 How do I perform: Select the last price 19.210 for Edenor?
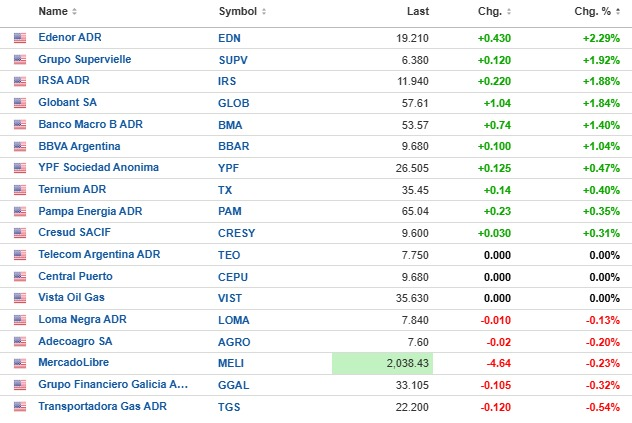point(412,38)
